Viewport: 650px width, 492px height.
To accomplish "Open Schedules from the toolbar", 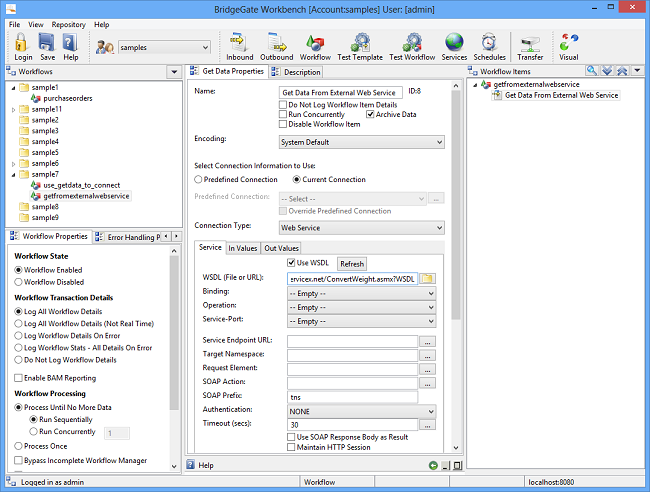I will 489,46.
